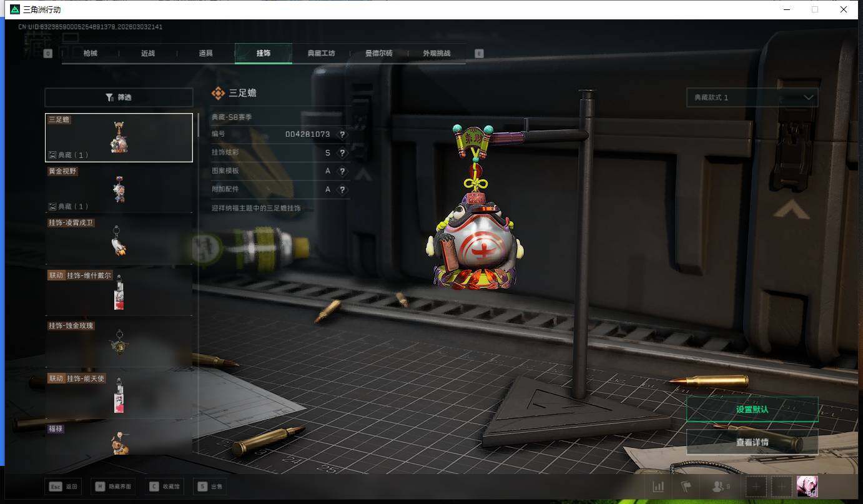
Task: Click the second plus team slot
Action: pyautogui.click(x=781, y=487)
